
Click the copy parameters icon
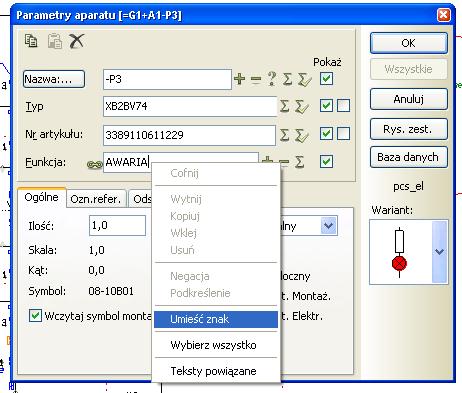pyautogui.click(x=31, y=41)
